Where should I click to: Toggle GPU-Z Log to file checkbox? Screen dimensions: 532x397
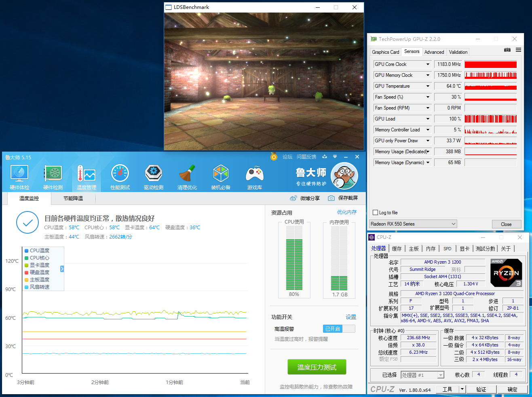375,213
